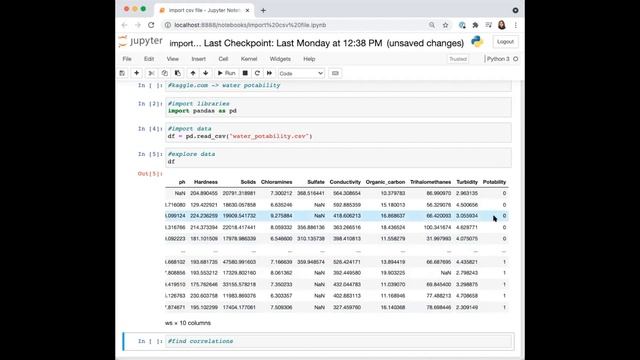This screenshot has width=640, height=360.
Task: Open the Edit menu
Action: point(149,59)
